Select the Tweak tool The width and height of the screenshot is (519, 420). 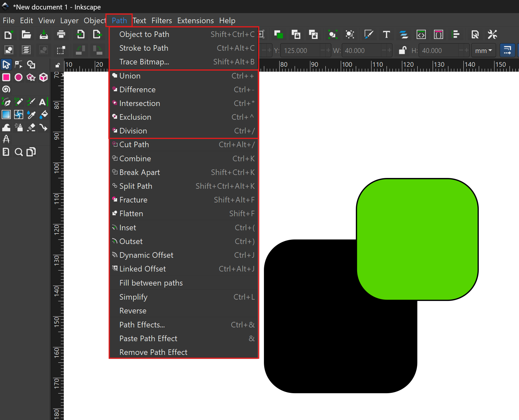coord(6,127)
